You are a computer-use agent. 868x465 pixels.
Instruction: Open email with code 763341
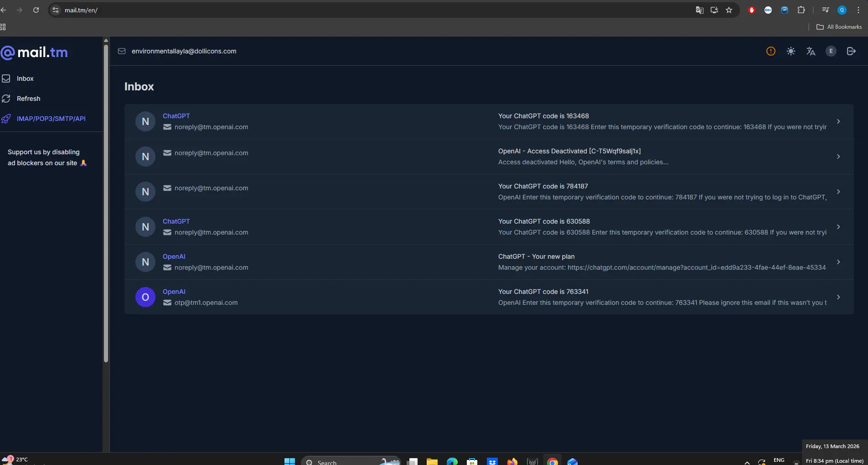[489, 297]
